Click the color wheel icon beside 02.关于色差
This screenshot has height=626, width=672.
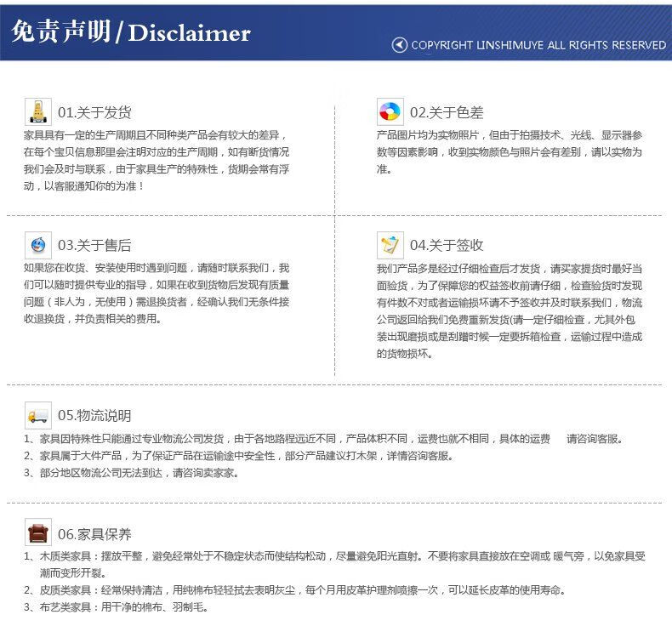390,112
